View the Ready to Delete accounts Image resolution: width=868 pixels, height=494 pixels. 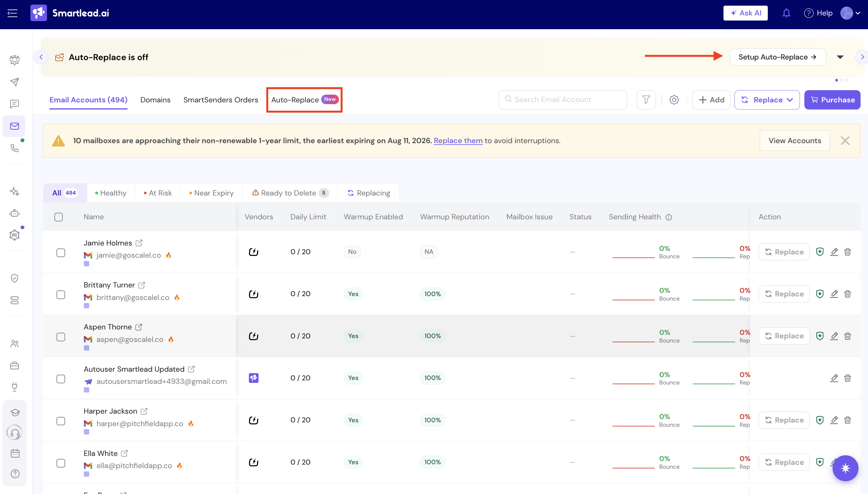click(290, 193)
